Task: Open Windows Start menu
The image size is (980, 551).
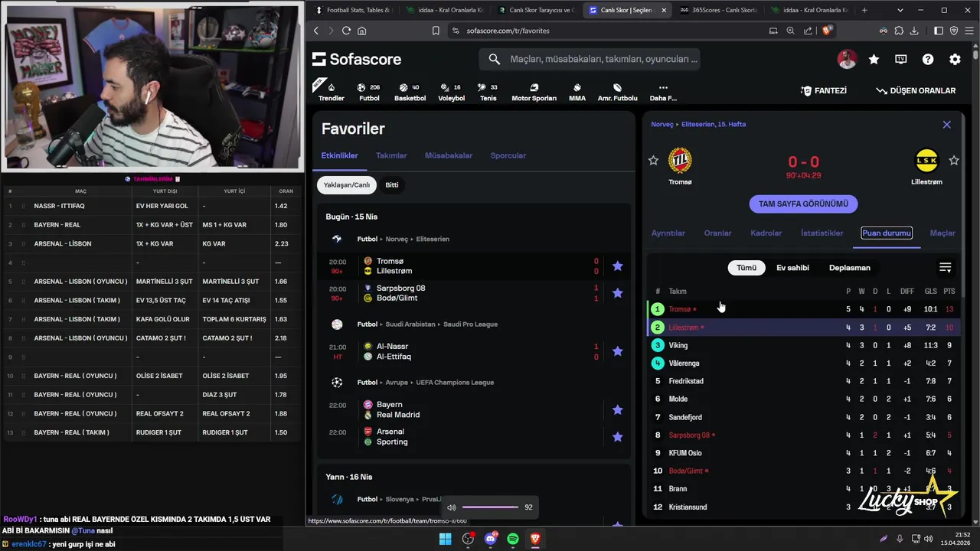Action: (445, 539)
